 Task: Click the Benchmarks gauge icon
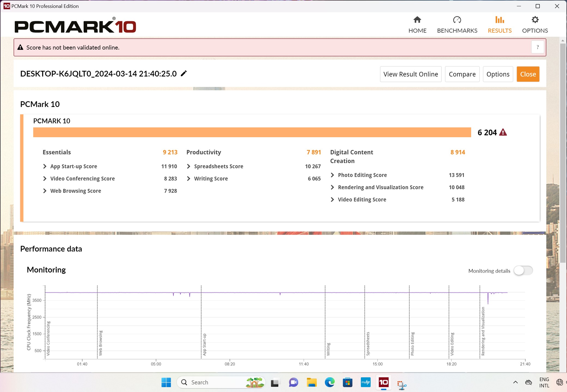point(457,20)
